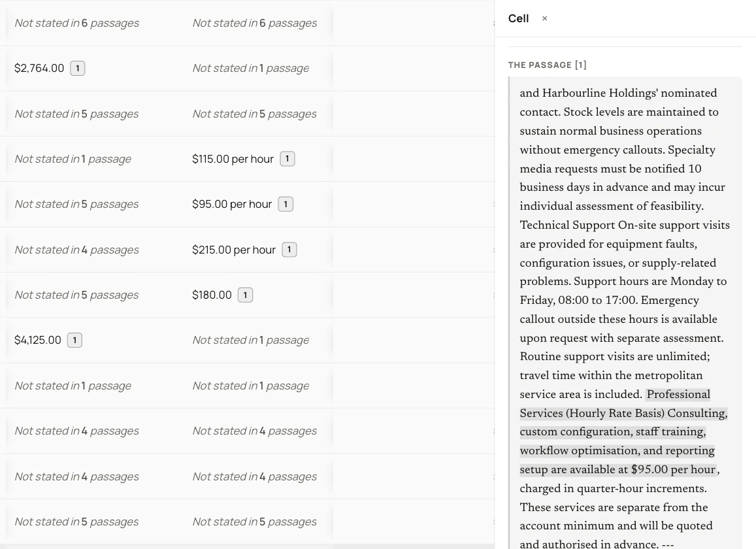Open citation badge next to $4,125.00
Image resolution: width=756 pixels, height=549 pixels.
pos(74,340)
